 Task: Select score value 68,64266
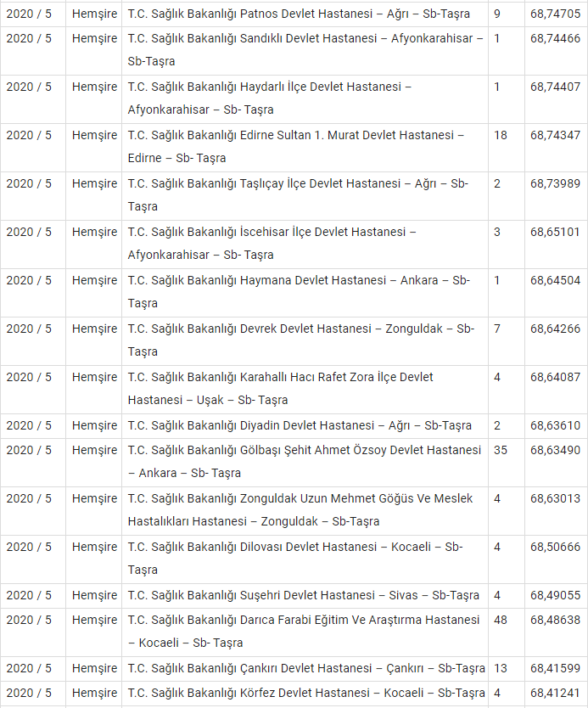click(x=555, y=329)
